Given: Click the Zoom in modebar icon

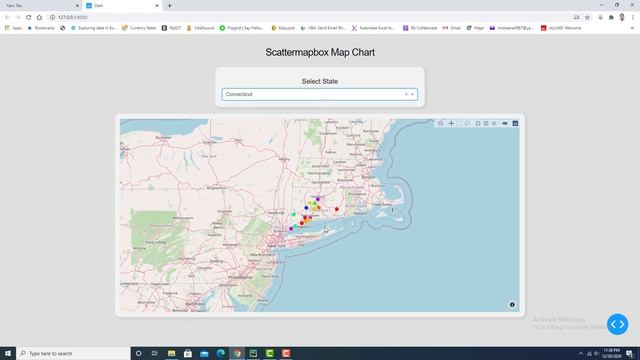Looking at the screenshot, I should click(x=478, y=123).
